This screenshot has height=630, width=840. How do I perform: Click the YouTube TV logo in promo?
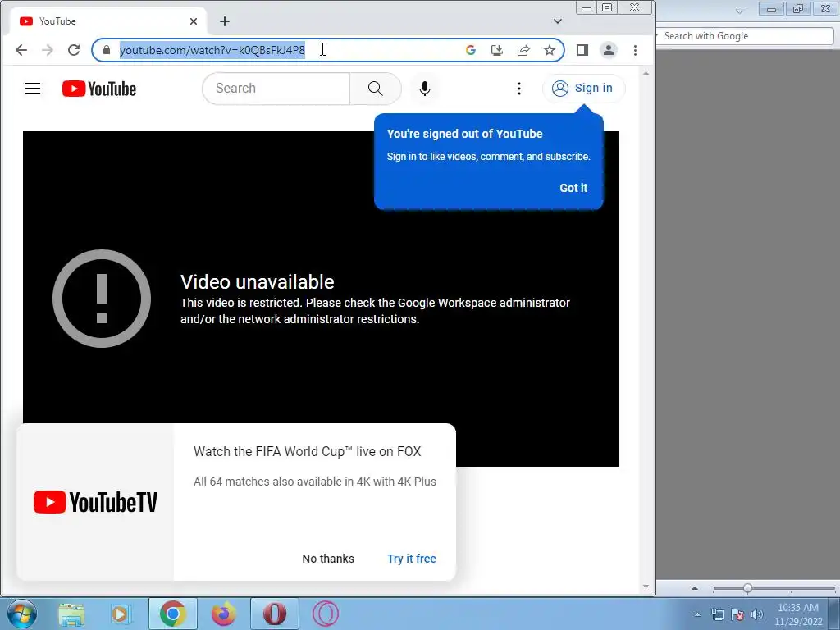tap(95, 502)
